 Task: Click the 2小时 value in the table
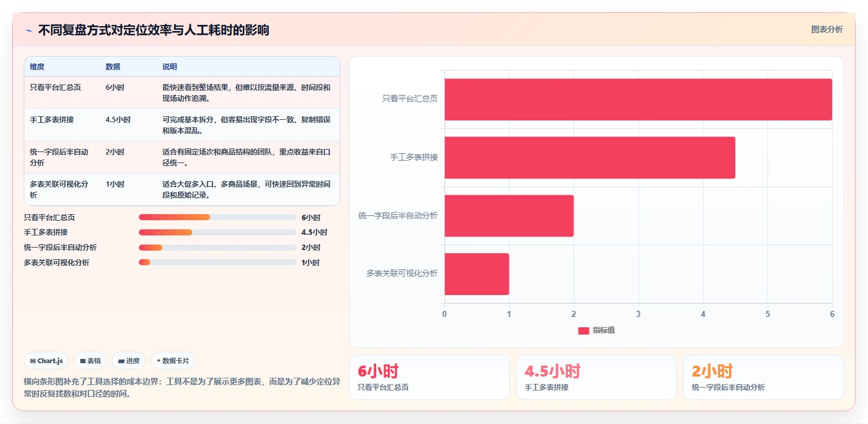[x=115, y=152]
